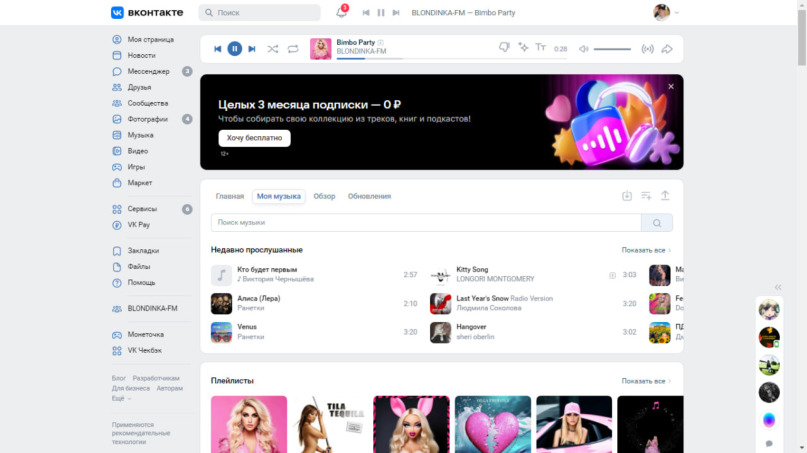Click the dislike thumbs-down icon in player
The height and width of the screenshot is (453, 807).
504,48
